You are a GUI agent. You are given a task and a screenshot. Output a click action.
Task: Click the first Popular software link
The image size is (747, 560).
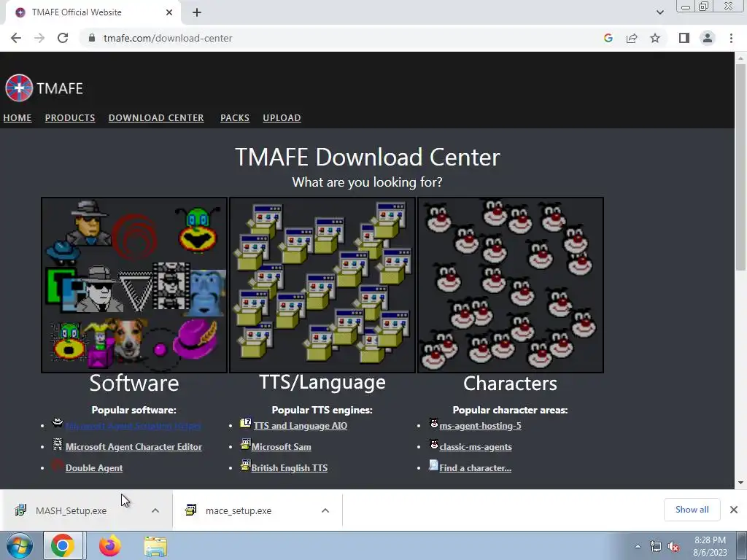tap(133, 426)
